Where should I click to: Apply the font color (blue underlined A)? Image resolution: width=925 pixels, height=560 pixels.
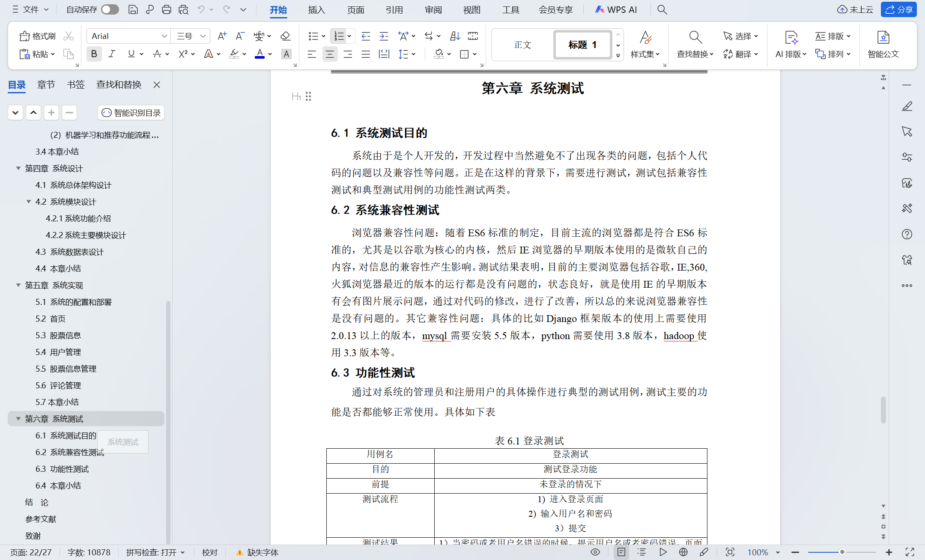(260, 54)
